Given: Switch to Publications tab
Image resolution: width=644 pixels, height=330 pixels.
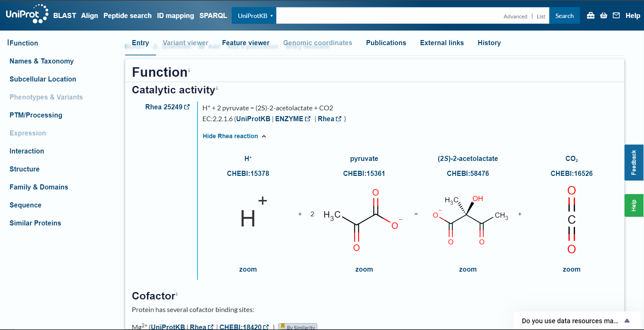Looking at the screenshot, I should point(386,43).
